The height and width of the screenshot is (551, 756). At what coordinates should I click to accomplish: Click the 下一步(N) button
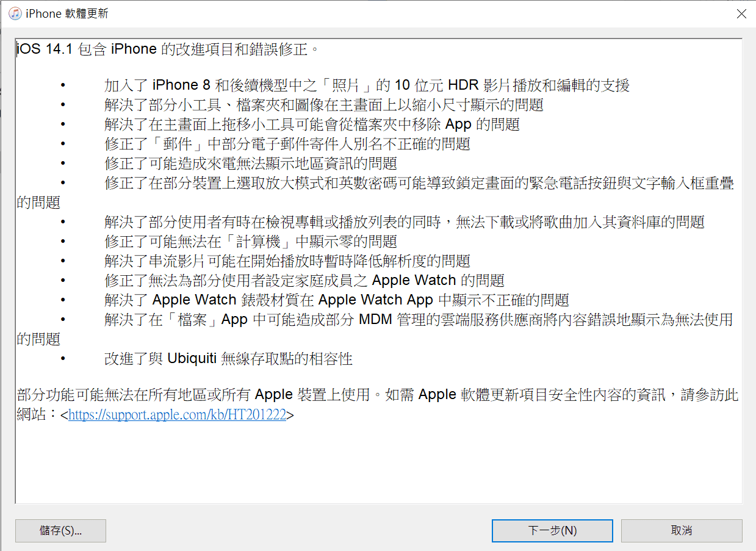click(x=552, y=531)
